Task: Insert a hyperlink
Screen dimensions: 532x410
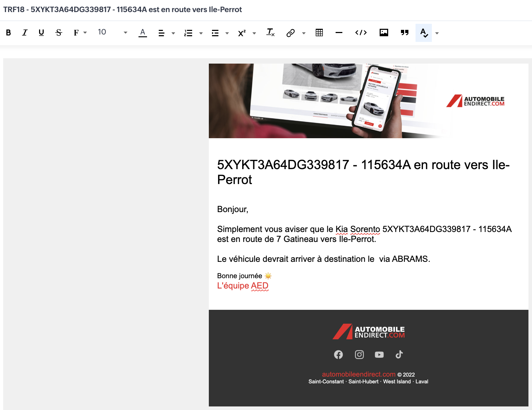Action: (291, 33)
